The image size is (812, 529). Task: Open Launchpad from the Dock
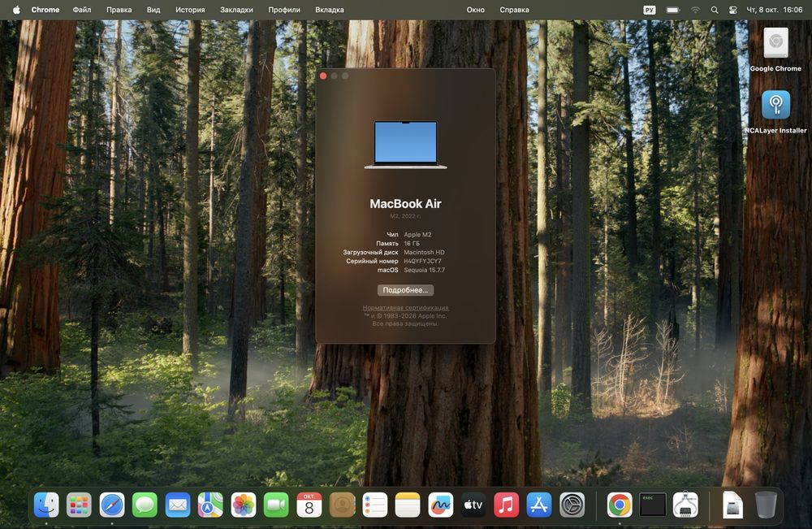pyautogui.click(x=79, y=505)
